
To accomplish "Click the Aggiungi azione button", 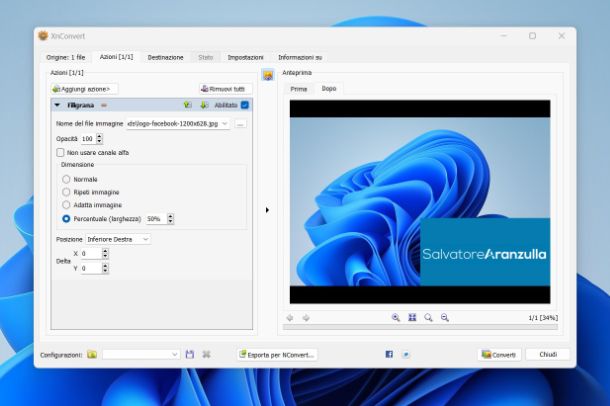I will (x=84, y=89).
